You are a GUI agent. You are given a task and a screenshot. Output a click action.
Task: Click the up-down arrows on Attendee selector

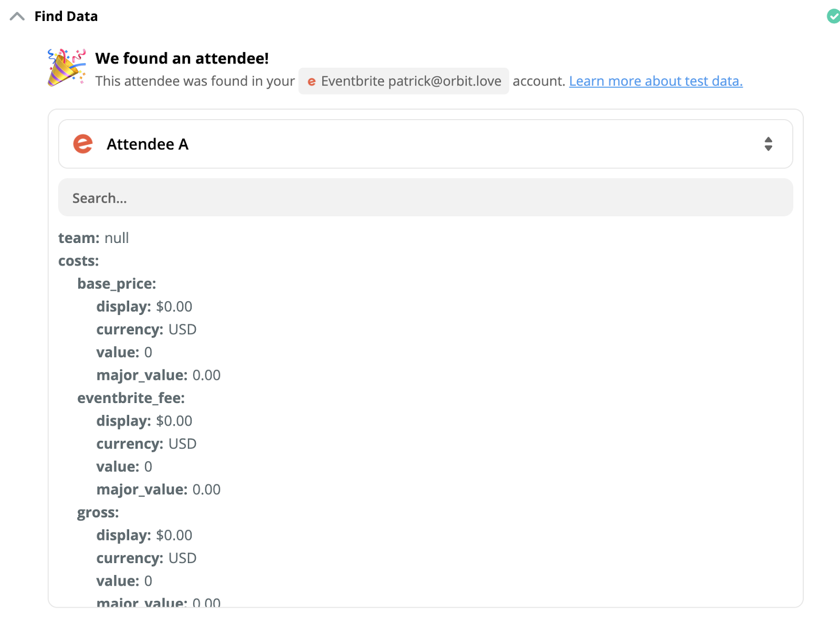tap(768, 144)
